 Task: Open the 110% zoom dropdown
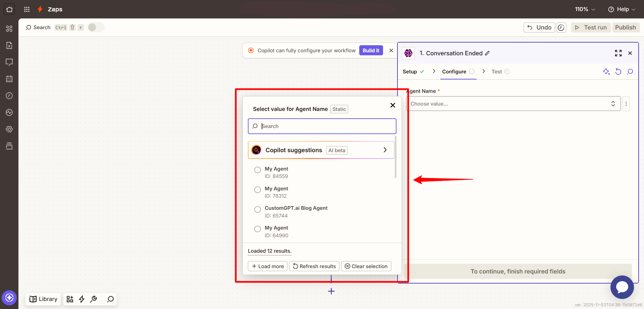point(585,9)
